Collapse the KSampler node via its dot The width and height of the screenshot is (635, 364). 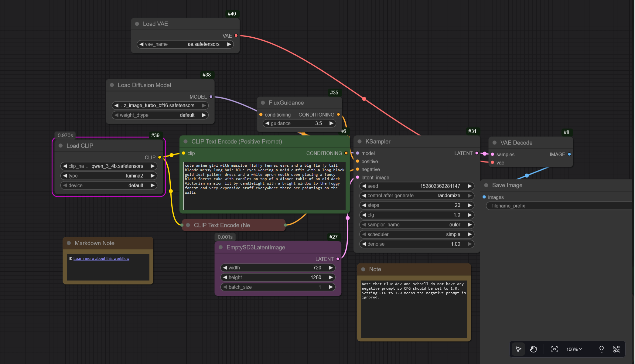pos(360,141)
